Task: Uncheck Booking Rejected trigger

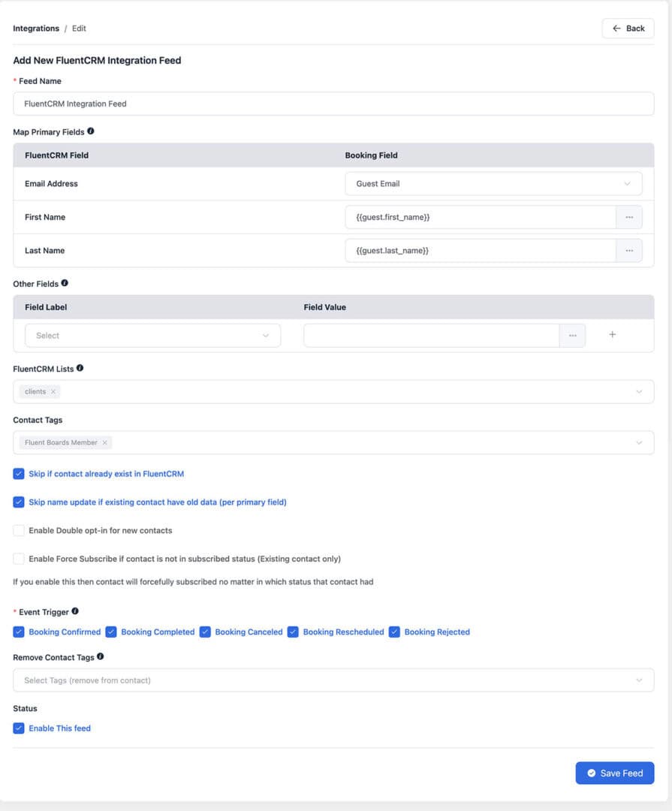Action: 394,632
